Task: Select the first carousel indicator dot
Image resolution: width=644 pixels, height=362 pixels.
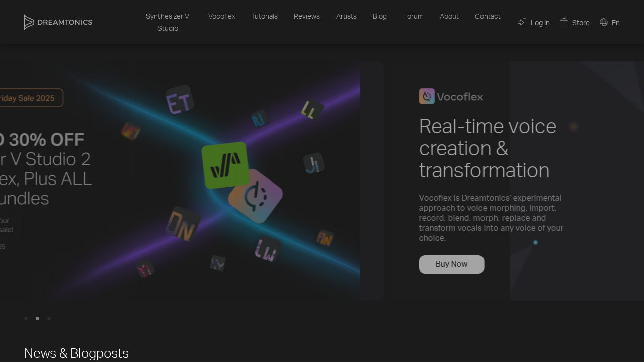Action: (x=26, y=318)
